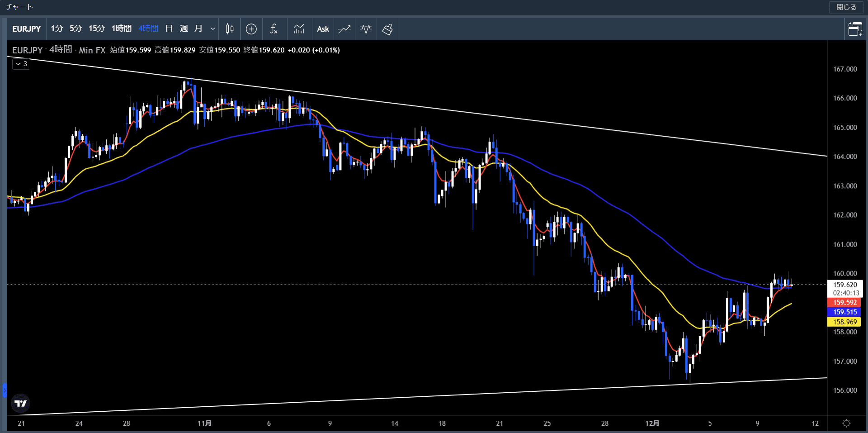Switch to the daily 日 timeframe
This screenshot has height=433, width=868.
coord(169,29)
